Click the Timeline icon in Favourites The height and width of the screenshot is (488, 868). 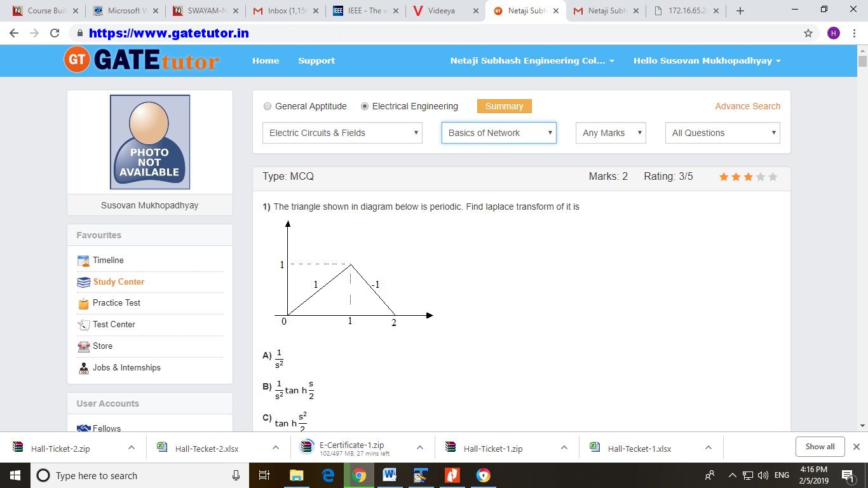[83, 261]
